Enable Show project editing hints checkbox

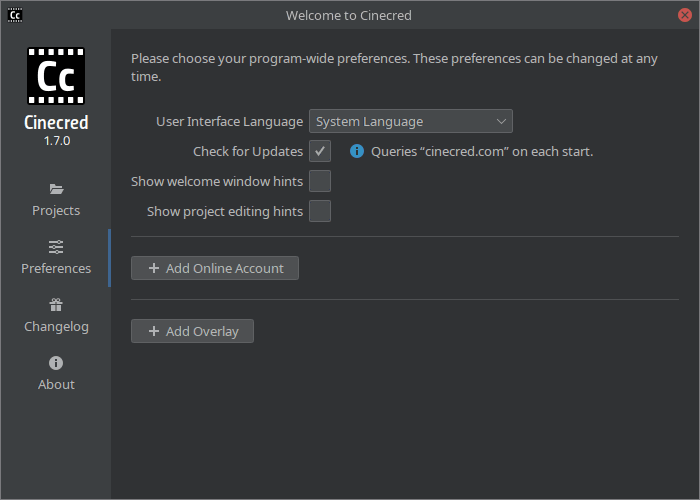click(x=320, y=211)
